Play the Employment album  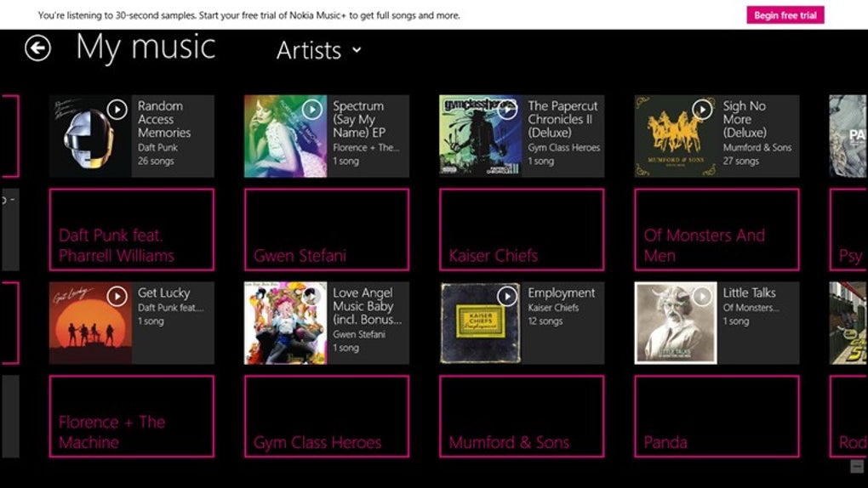tap(507, 296)
